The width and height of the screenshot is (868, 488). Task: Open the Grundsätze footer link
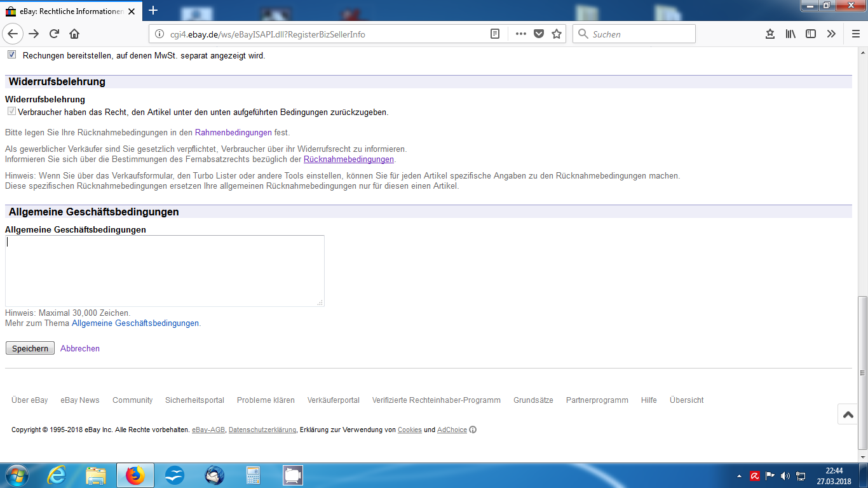[x=533, y=400]
